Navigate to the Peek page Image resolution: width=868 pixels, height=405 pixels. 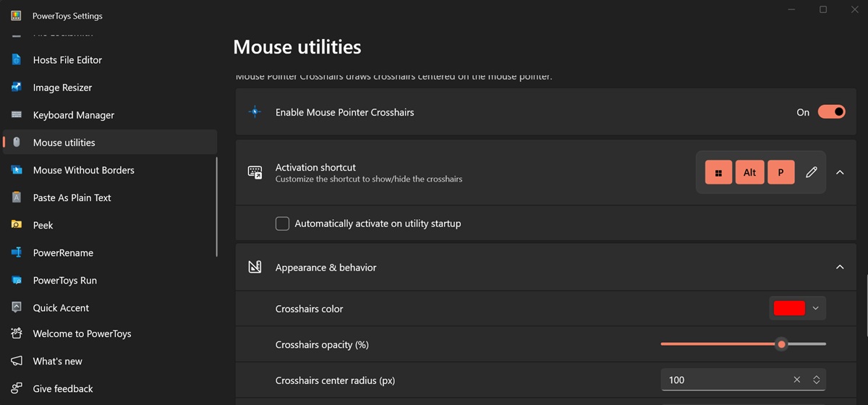tap(110, 225)
